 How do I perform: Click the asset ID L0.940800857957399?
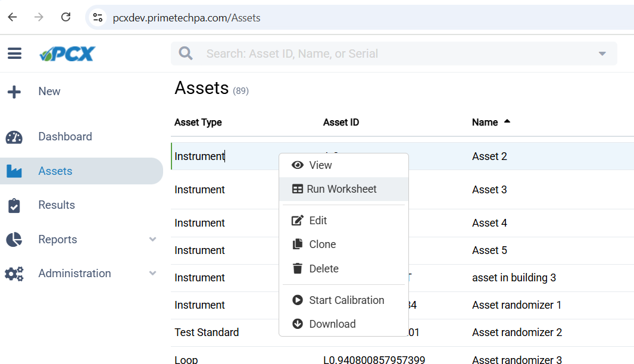coord(374,359)
